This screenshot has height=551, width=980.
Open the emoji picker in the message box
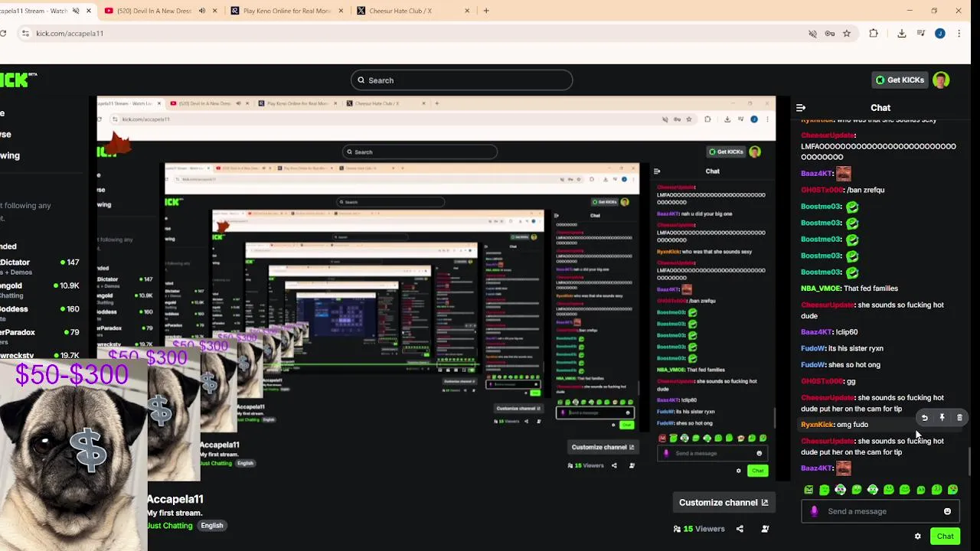(x=947, y=511)
